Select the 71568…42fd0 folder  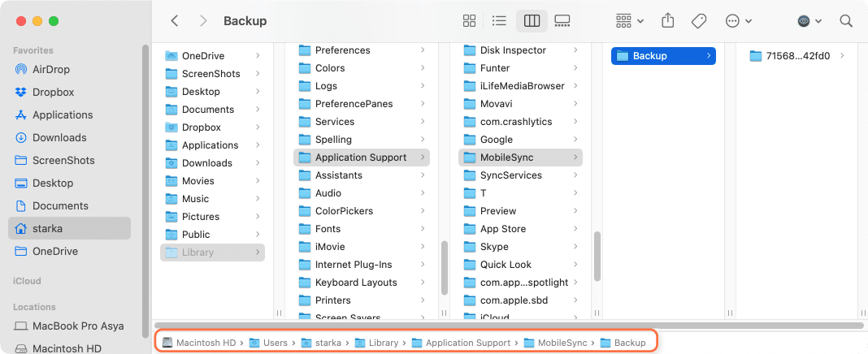pyautogui.click(x=797, y=56)
